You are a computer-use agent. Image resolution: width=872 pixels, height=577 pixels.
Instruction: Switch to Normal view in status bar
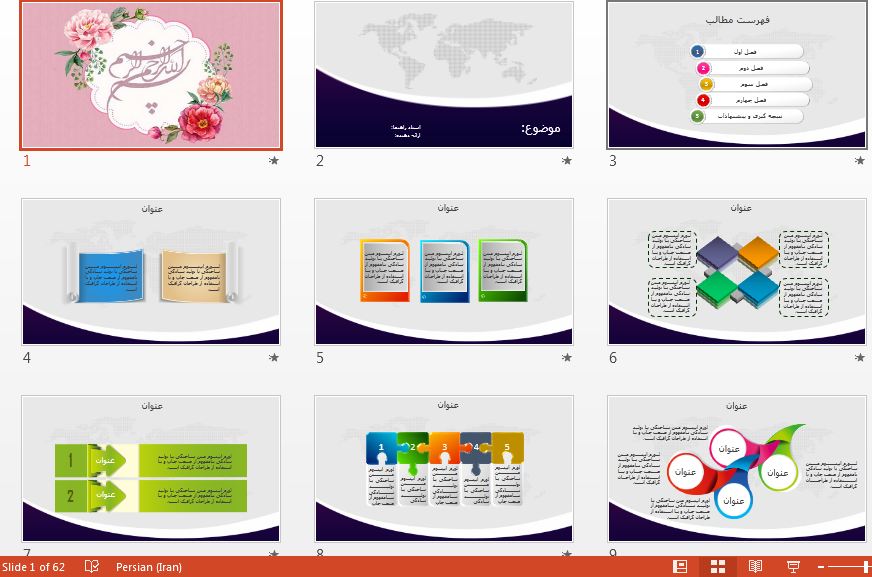coord(680,567)
